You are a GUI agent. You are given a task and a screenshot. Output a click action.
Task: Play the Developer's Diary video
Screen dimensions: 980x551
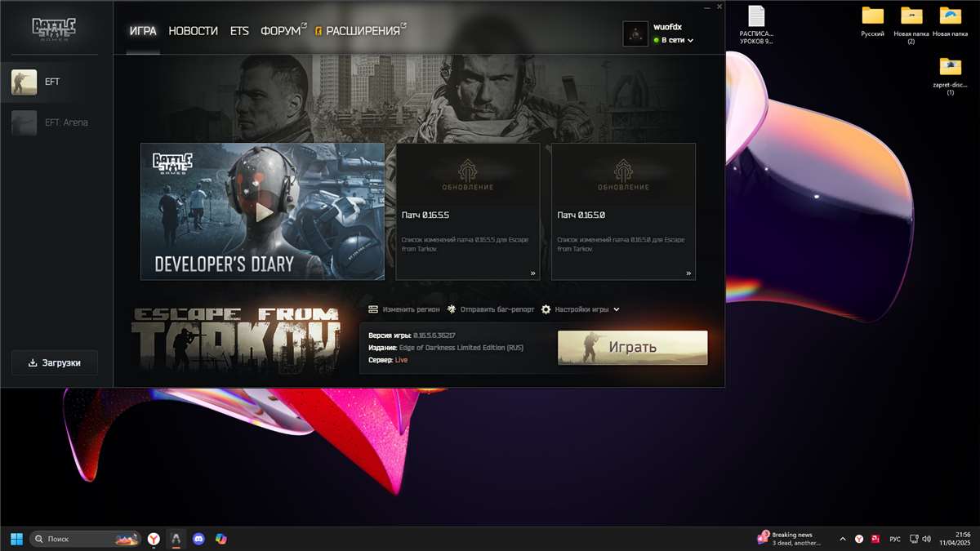(262, 212)
